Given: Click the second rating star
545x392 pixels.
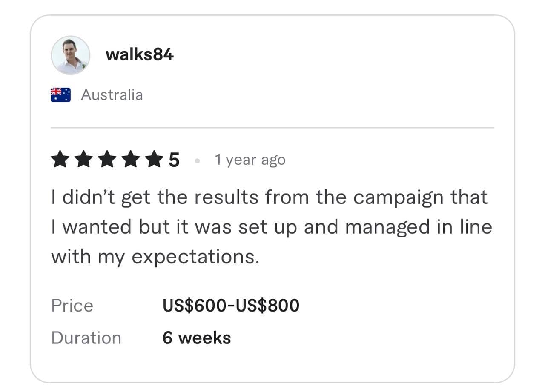Looking at the screenshot, I should pos(83,160).
